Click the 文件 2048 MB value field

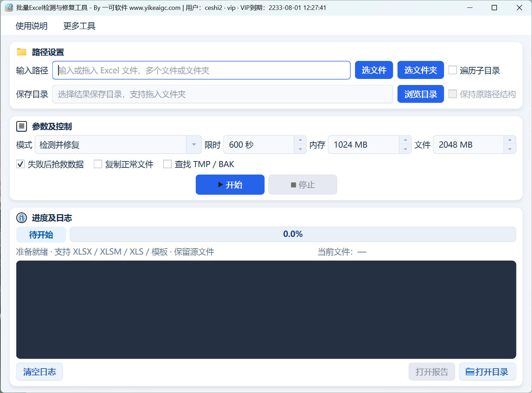[469, 144]
